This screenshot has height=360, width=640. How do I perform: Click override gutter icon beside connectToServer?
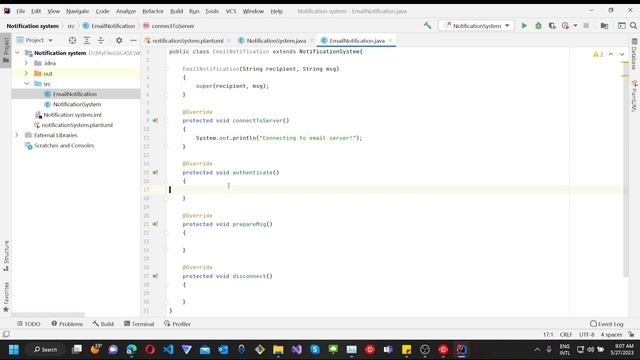155,120
